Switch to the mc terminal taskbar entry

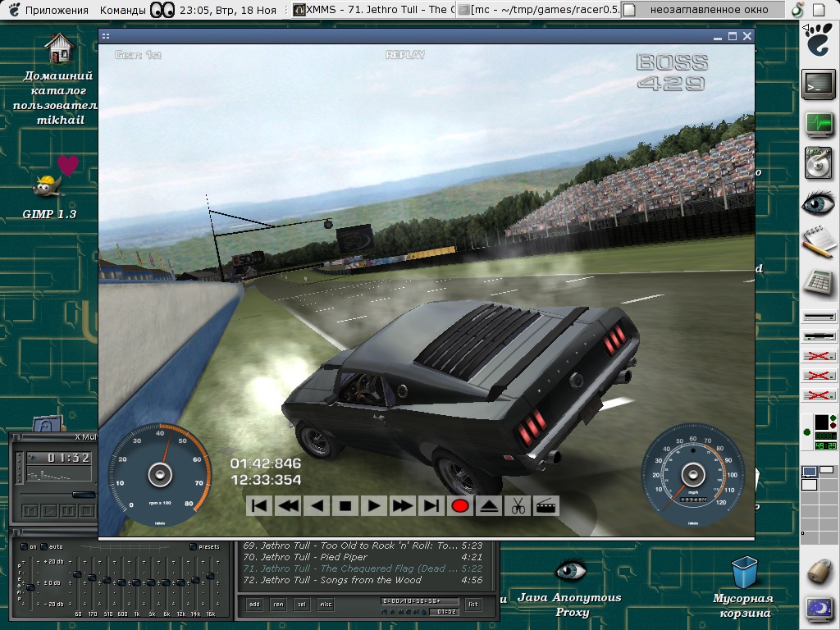539,10
